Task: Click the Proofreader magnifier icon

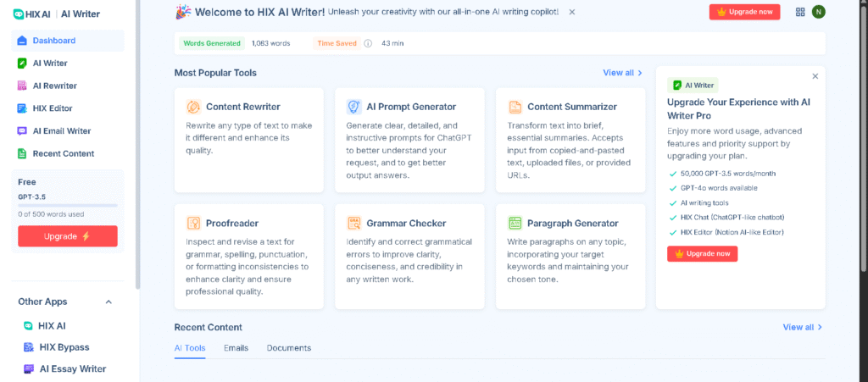Action: tap(193, 223)
